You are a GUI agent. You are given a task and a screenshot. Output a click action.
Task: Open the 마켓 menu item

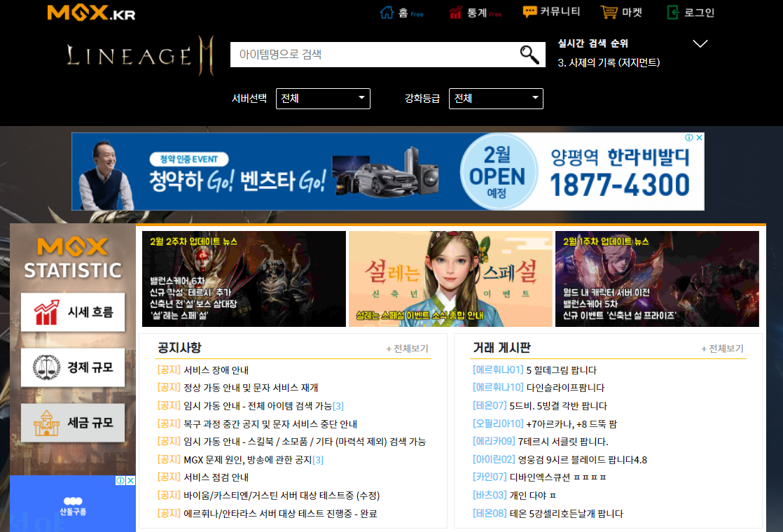click(621, 13)
